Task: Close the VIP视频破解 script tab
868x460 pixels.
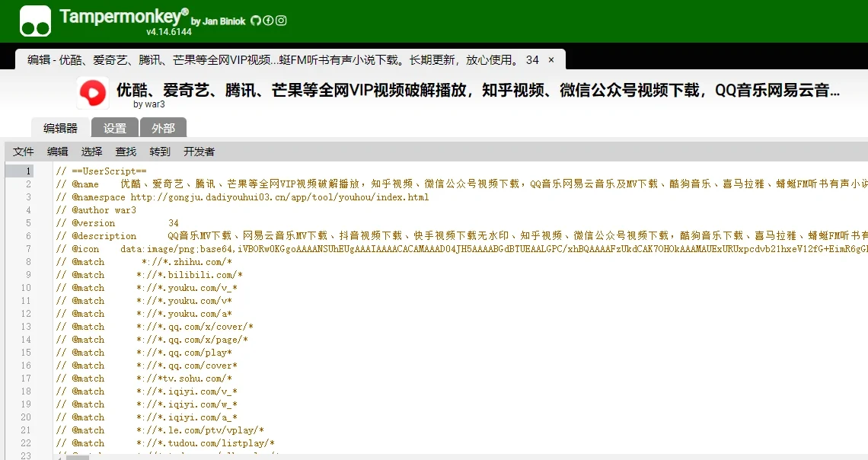Action: click(x=551, y=58)
